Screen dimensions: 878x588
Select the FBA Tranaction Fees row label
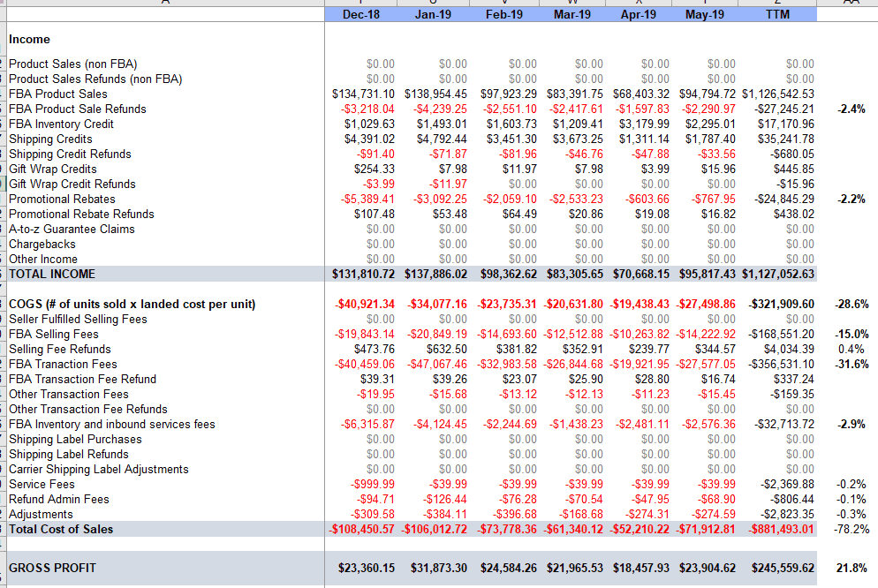pos(63,365)
